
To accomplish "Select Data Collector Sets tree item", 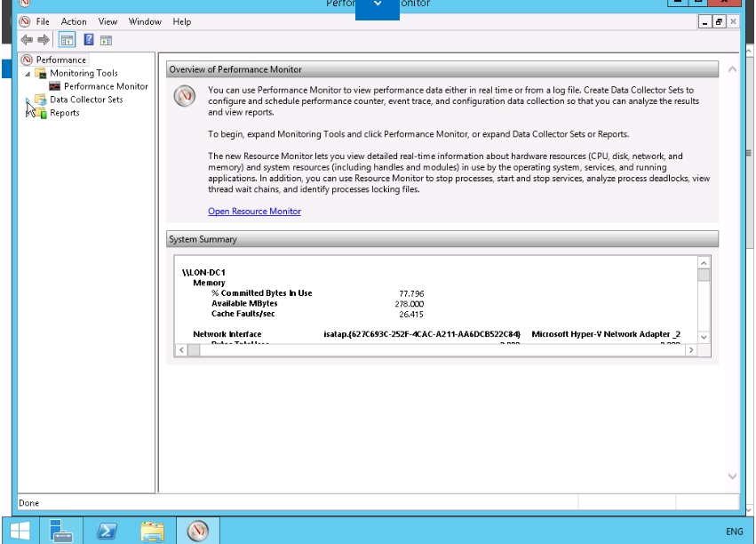I will click(86, 100).
